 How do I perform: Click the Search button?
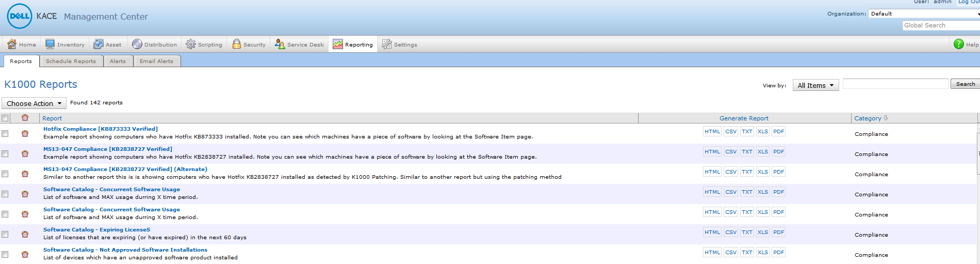click(965, 84)
